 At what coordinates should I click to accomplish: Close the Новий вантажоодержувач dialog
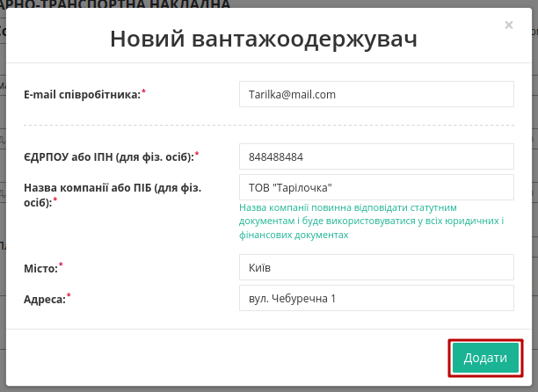coord(509,25)
